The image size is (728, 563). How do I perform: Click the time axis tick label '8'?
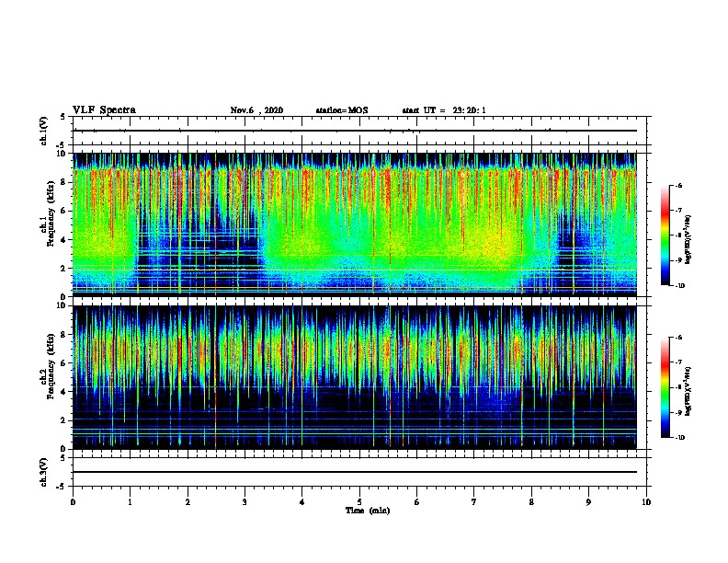point(531,501)
